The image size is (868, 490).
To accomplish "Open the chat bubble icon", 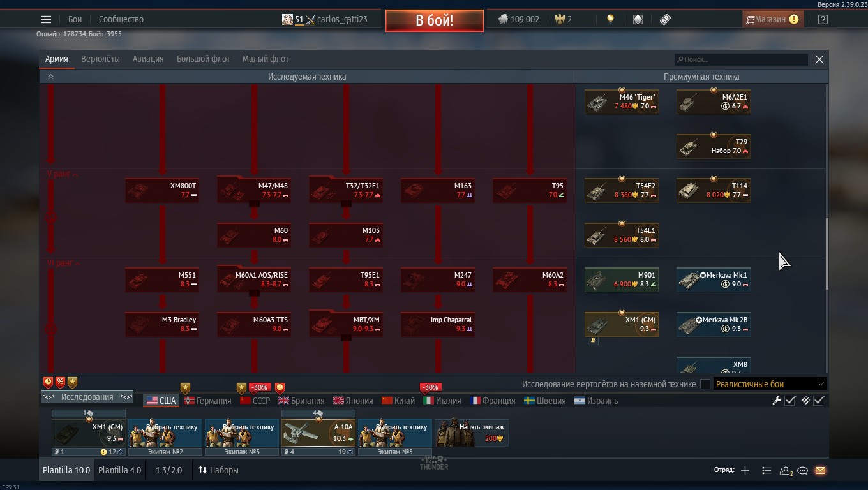I will coord(803,471).
